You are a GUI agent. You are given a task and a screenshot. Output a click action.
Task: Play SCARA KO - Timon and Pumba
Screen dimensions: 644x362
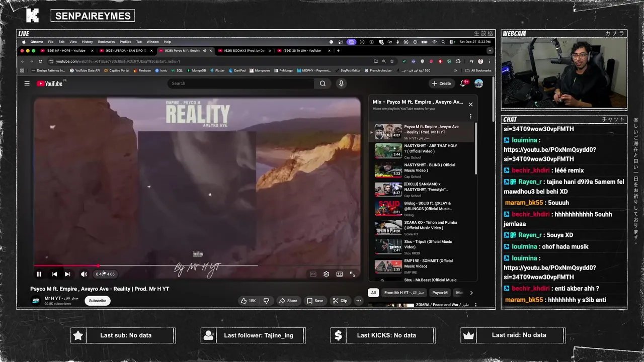click(x=423, y=228)
